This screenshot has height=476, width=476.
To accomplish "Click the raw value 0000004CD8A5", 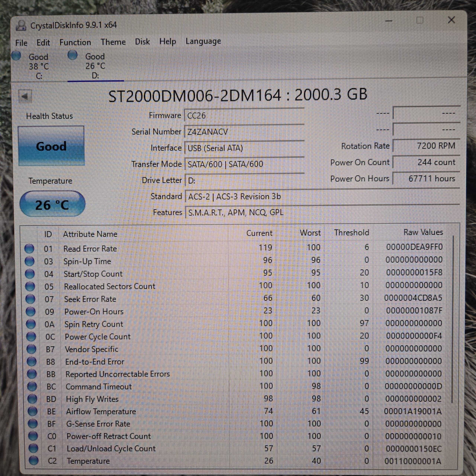I will 413,298.
